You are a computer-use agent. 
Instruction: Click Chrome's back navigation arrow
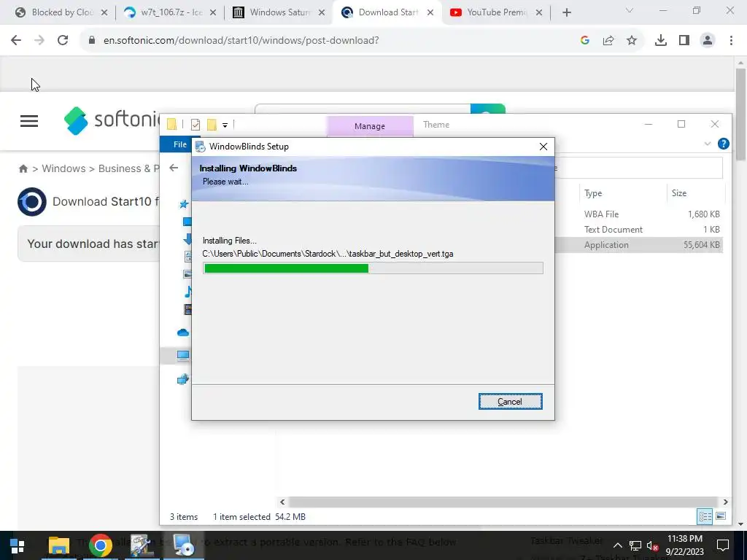[x=16, y=41]
